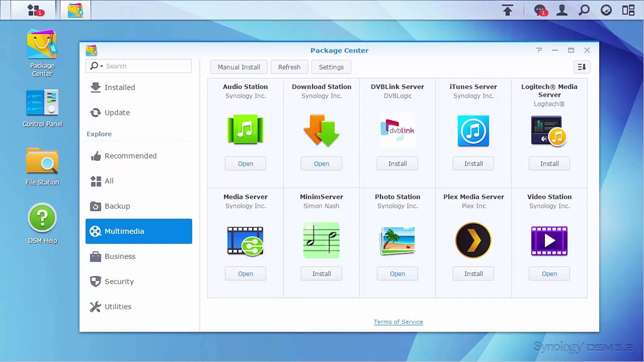This screenshot has width=644, height=362.
Task: Click the iTunes Server package title
Action: pyautogui.click(x=473, y=86)
